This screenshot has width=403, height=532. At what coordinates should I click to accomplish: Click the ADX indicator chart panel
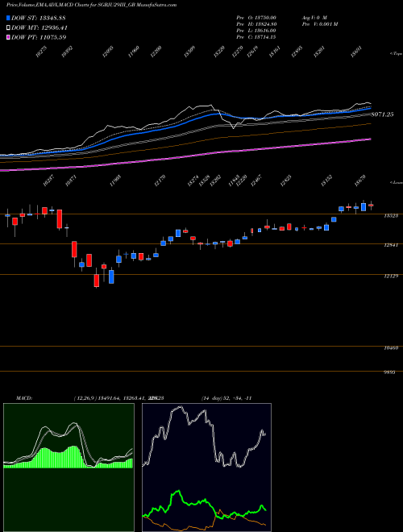point(206,468)
